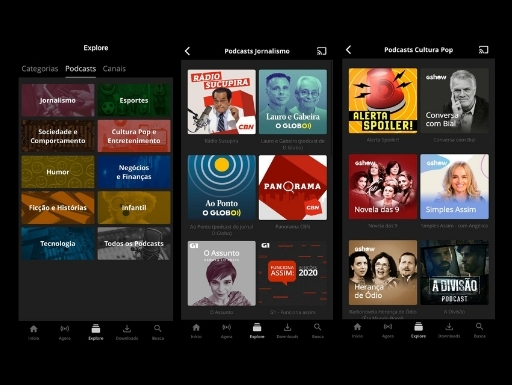Click the 'Conversa com Bial' caption text
The width and height of the screenshot is (512, 385).
click(454, 140)
